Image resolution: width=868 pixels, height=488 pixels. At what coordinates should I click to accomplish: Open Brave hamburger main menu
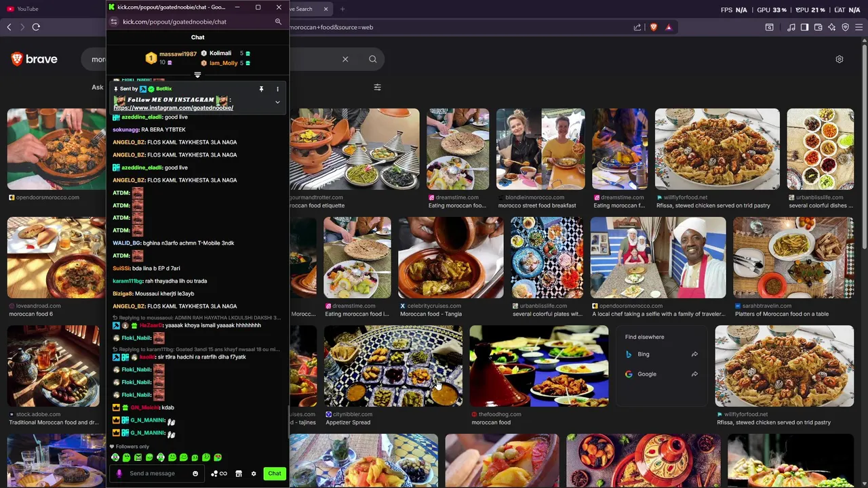[x=859, y=27]
